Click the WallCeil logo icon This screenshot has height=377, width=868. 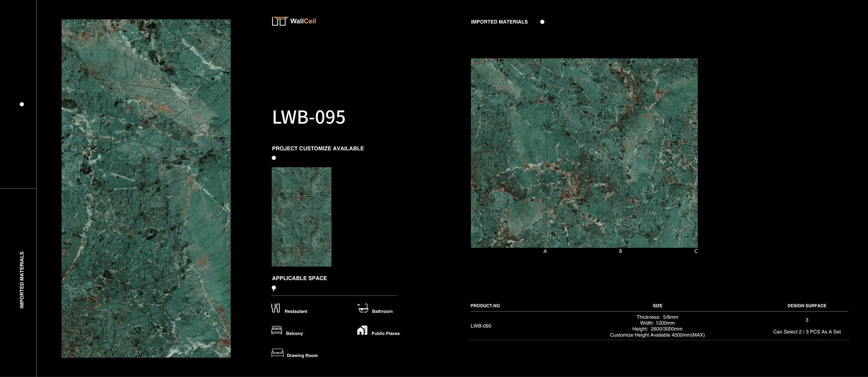tap(280, 21)
